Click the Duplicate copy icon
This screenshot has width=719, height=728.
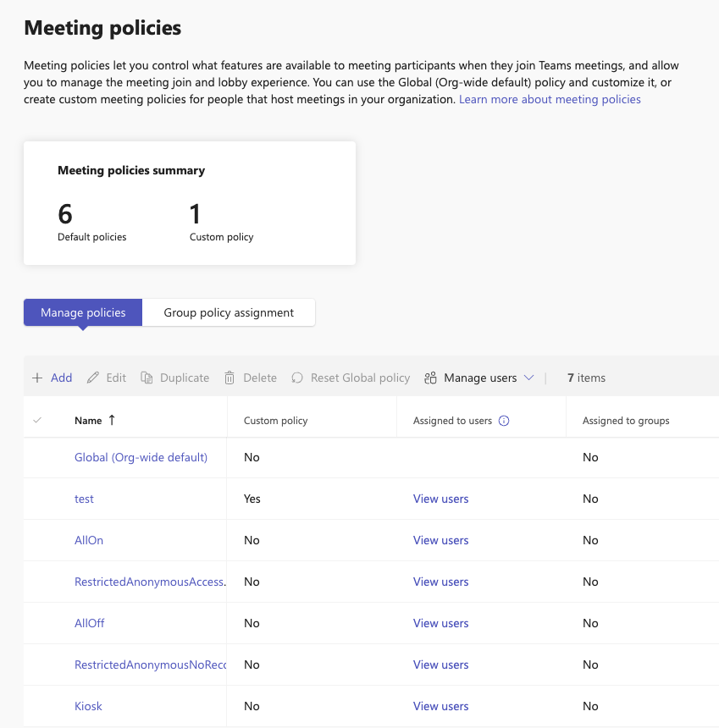(147, 378)
